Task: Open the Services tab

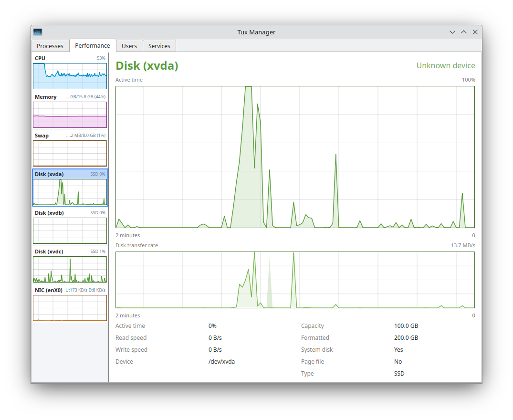Action: (159, 46)
